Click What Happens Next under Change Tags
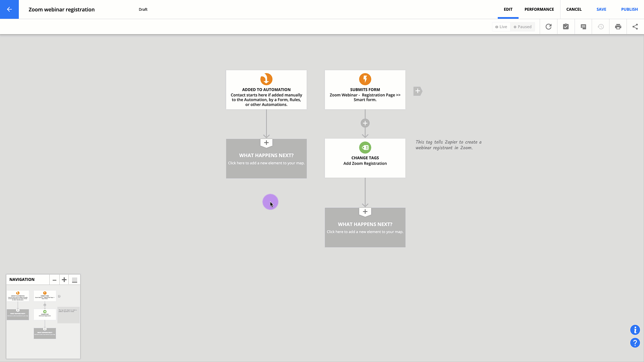 coord(365,228)
